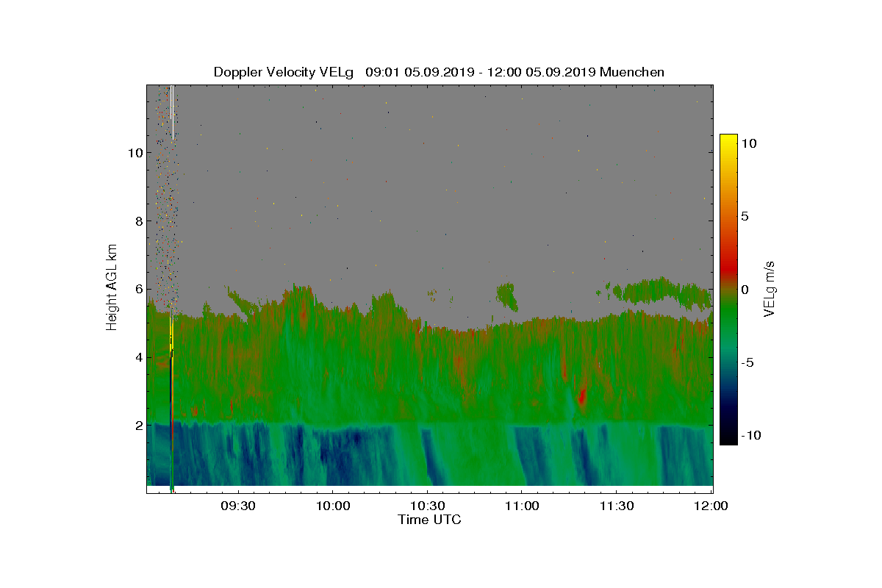Click the colorbar value 10 at top
The image size is (882, 588).
(x=749, y=143)
